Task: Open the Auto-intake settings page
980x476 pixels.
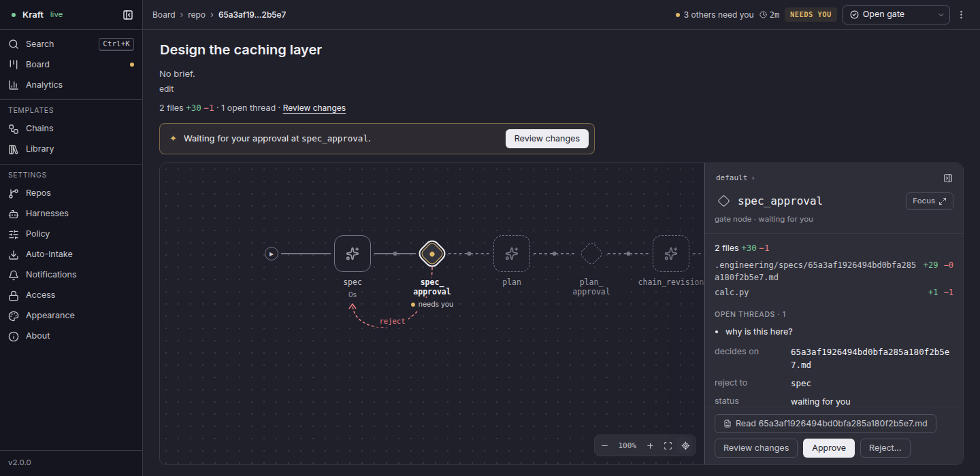Action: coord(71,254)
